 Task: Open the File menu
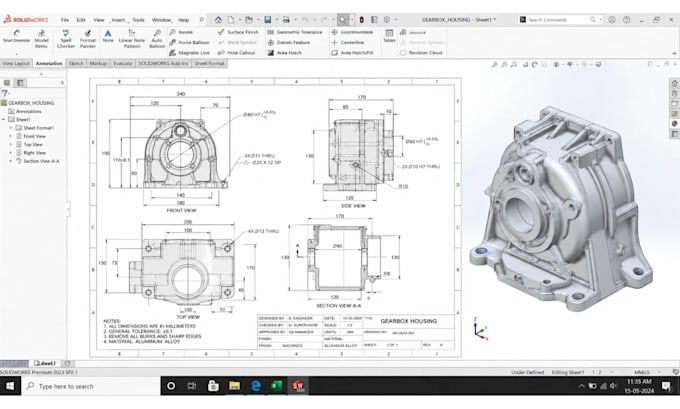point(65,20)
